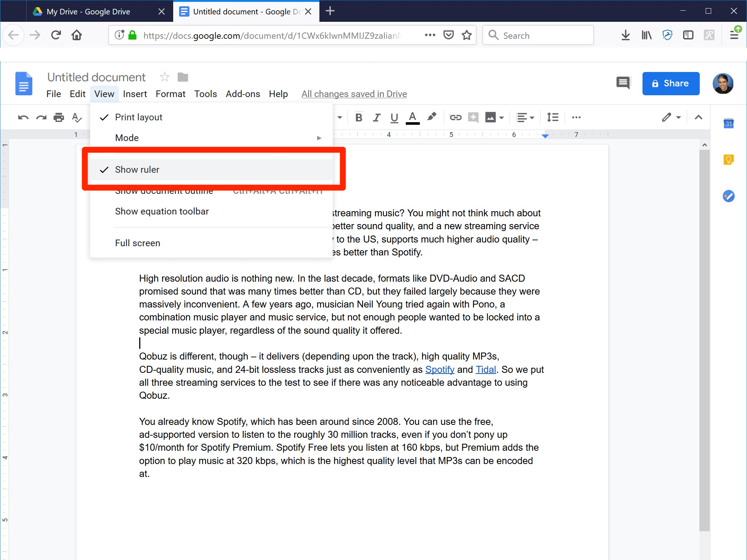
Task: Open the Insert menu
Action: 135,94
